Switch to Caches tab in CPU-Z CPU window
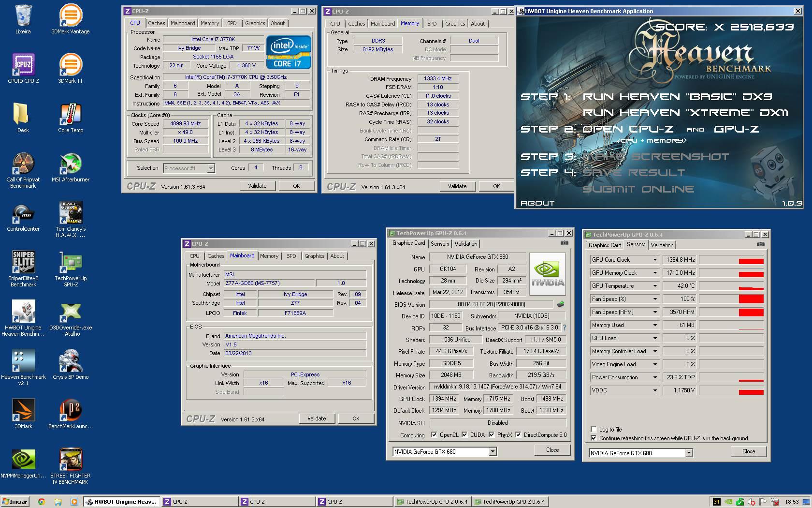This screenshot has width=812, height=508. pos(156,23)
